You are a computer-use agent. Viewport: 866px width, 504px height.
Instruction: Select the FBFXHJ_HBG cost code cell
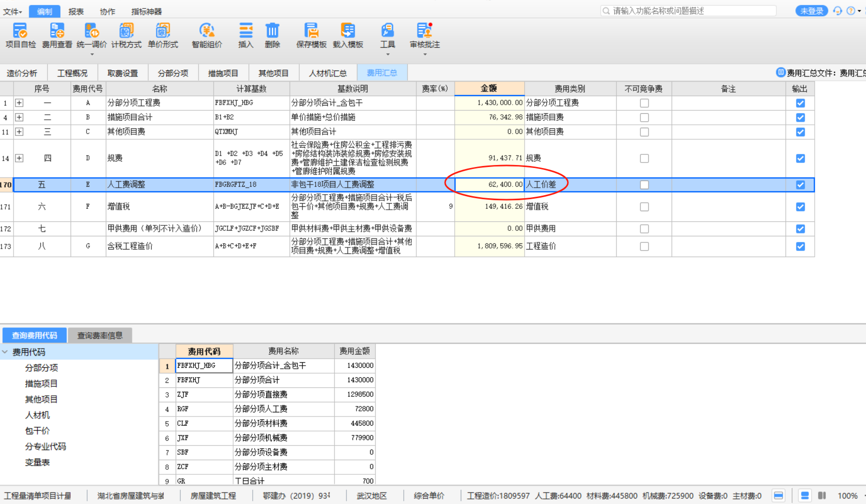(x=204, y=366)
